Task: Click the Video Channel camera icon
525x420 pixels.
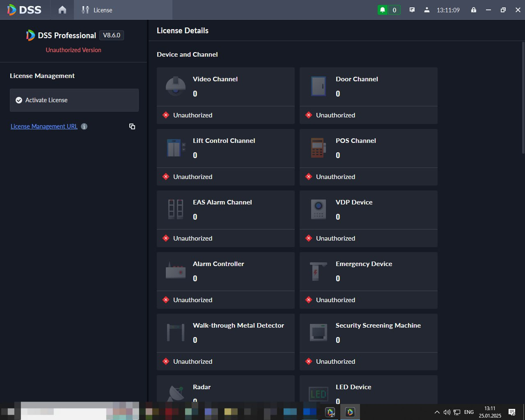Action: 176,86
